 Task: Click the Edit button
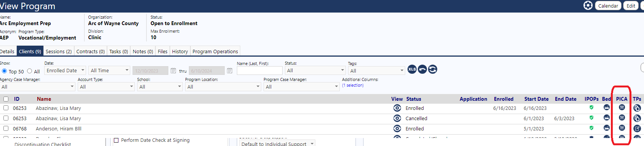pyautogui.click(x=631, y=6)
